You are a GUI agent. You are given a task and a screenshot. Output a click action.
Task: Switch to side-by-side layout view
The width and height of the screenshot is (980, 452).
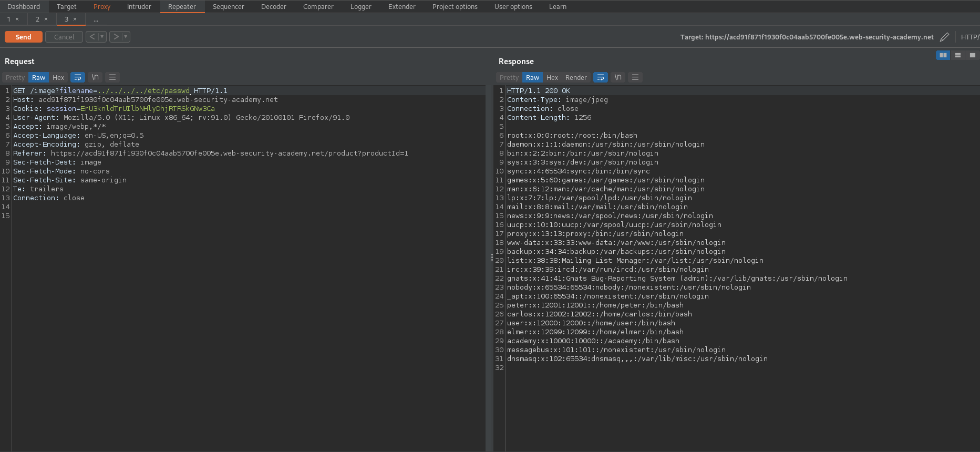coord(943,55)
